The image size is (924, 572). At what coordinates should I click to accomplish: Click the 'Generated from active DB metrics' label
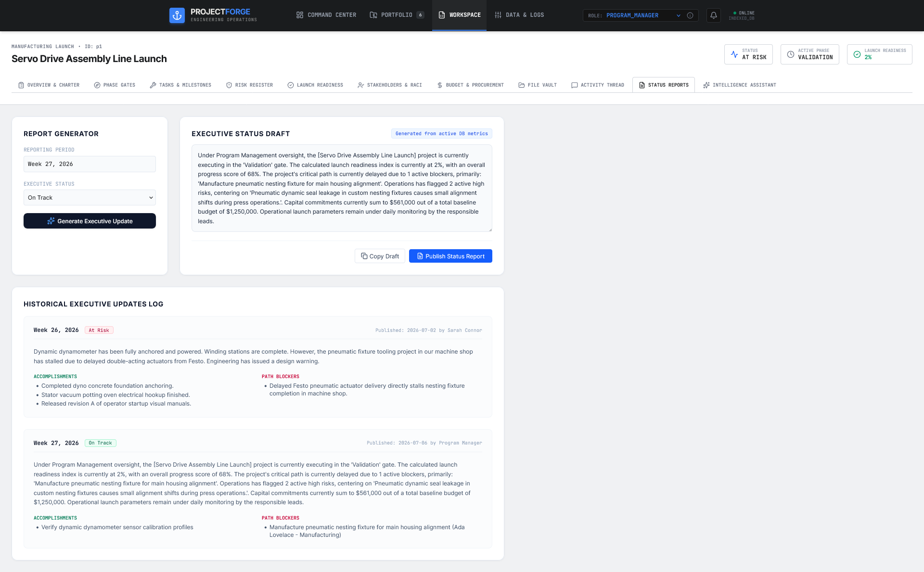point(441,134)
